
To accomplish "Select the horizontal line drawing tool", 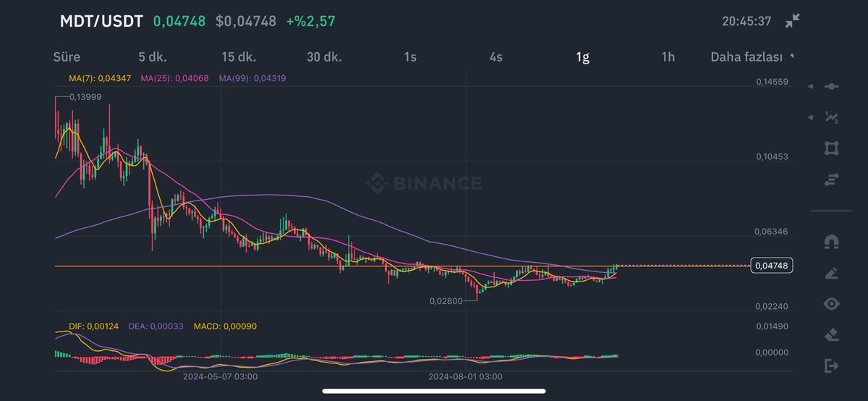I will pyautogui.click(x=832, y=87).
